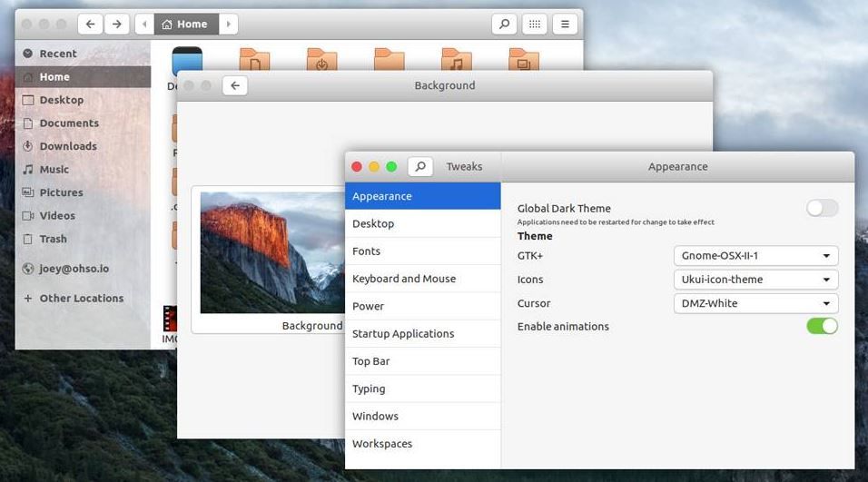The width and height of the screenshot is (868, 482).
Task: Open the Files hamburger menu icon
Action: (x=565, y=25)
